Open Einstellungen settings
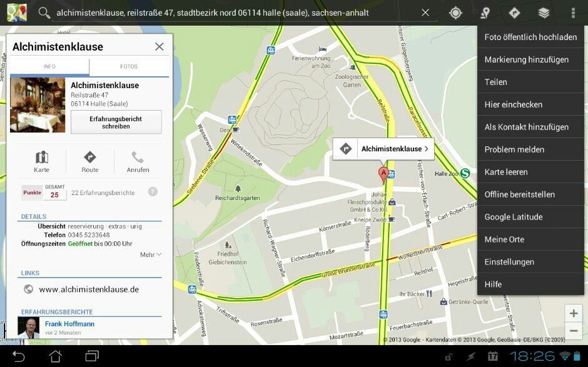 [530, 262]
